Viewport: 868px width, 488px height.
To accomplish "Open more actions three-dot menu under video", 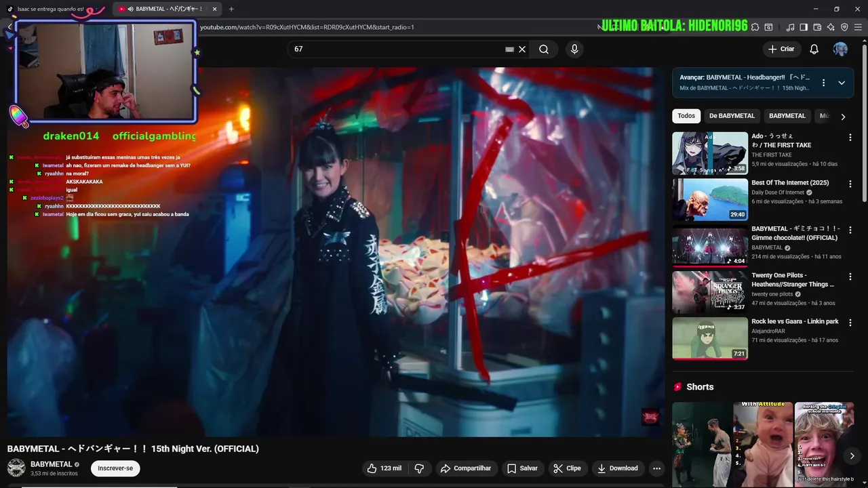I will (656, 468).
